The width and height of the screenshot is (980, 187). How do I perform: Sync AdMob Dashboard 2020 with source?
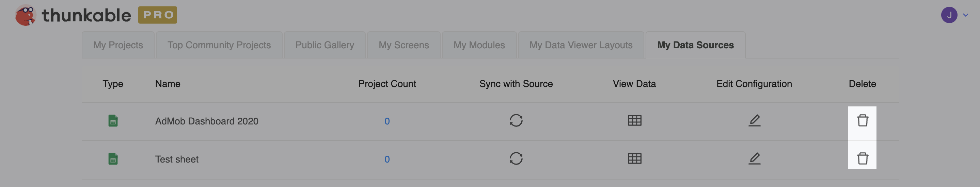(x=516, y=121)
